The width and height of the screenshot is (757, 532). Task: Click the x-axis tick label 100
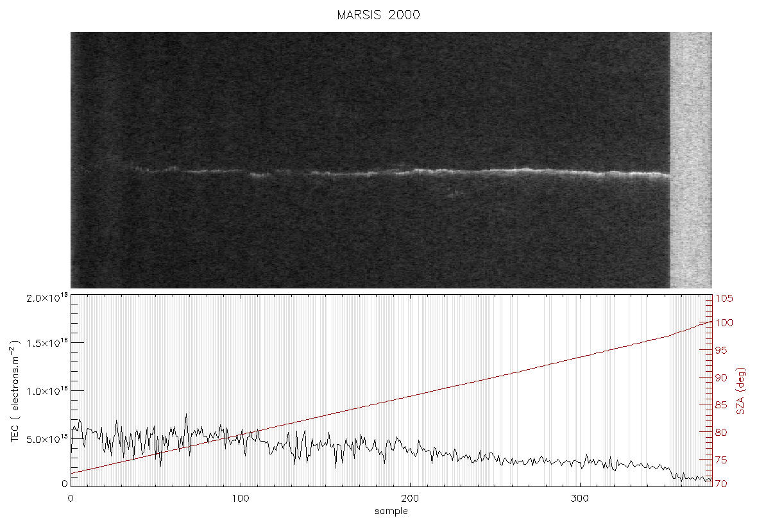[x=241, y=499]
